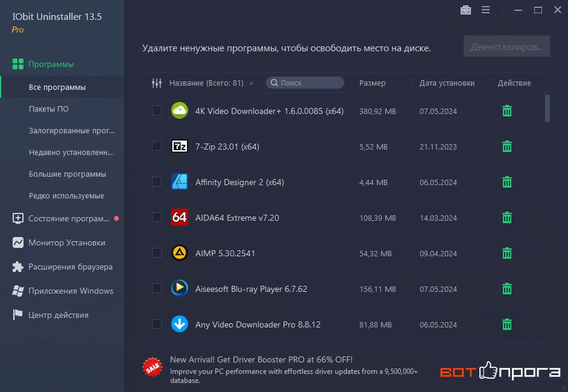Click the AIMP app icon
This screenshot has width=568, height=392.
tap(179, 253)
